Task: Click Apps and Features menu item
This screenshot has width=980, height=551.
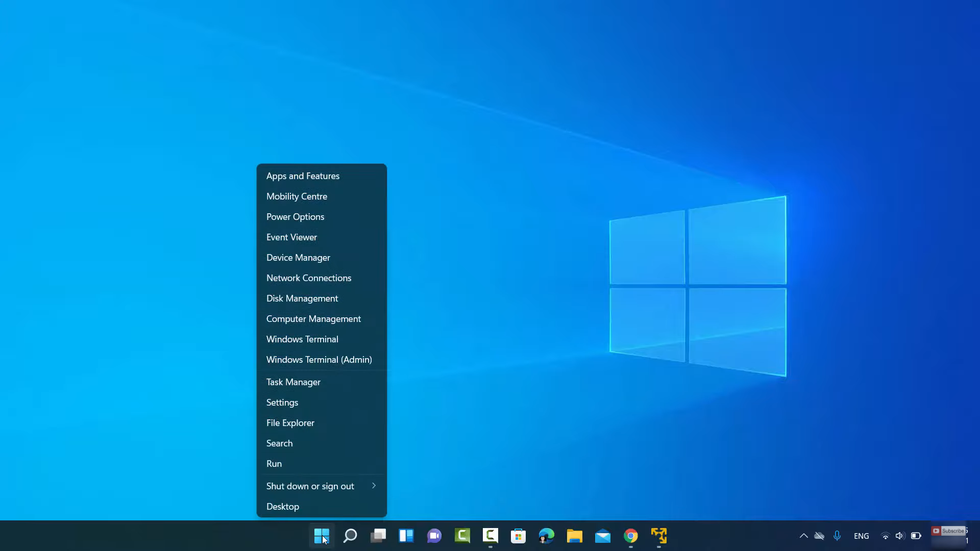Action: tap(303, 176)
